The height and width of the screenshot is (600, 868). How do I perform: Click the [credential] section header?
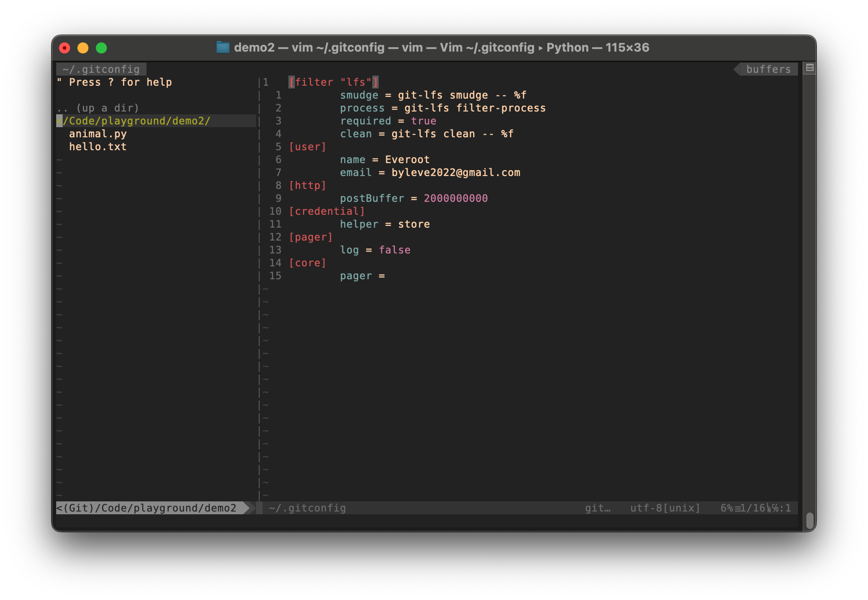[327, 211]
